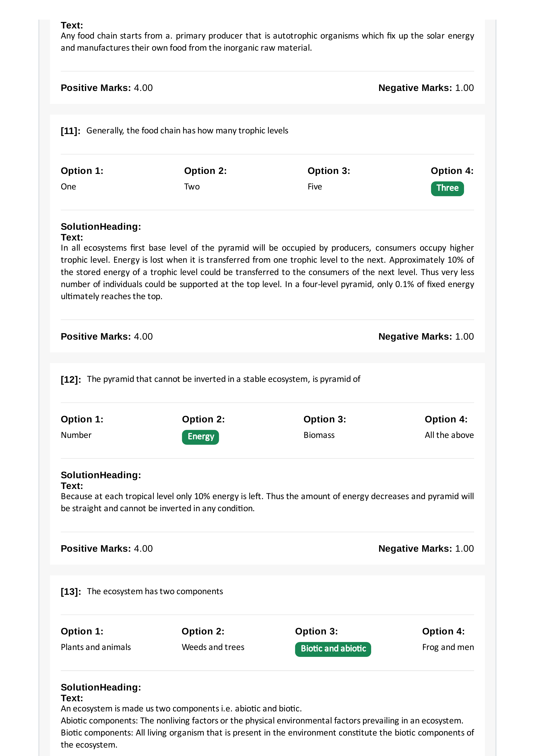
Task: Click the green 'Energy' answer option
Action: 200,437
